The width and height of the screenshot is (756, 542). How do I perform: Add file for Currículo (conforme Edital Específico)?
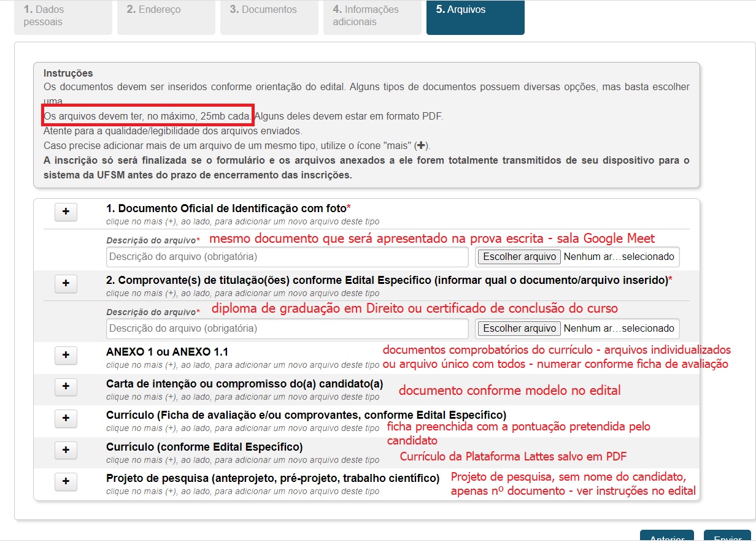tap(66, 450)
